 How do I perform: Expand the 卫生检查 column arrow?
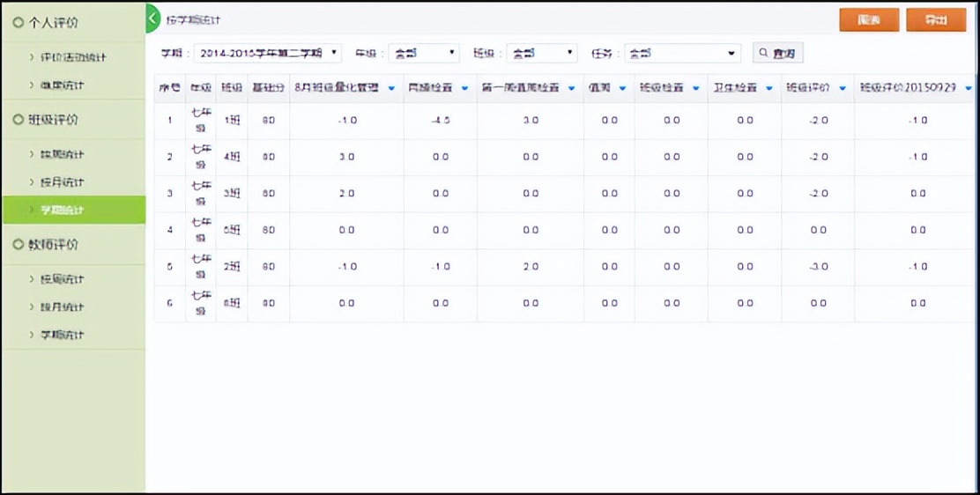768,89
